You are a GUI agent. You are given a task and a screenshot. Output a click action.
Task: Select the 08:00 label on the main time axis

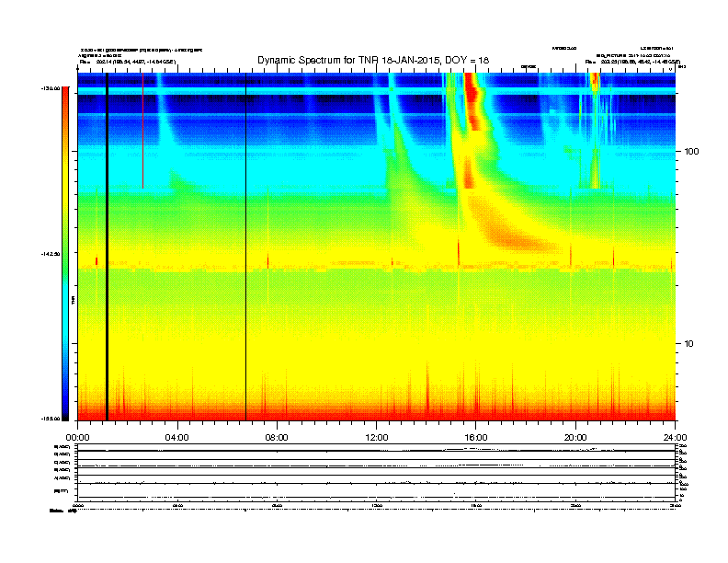point(277,438)
